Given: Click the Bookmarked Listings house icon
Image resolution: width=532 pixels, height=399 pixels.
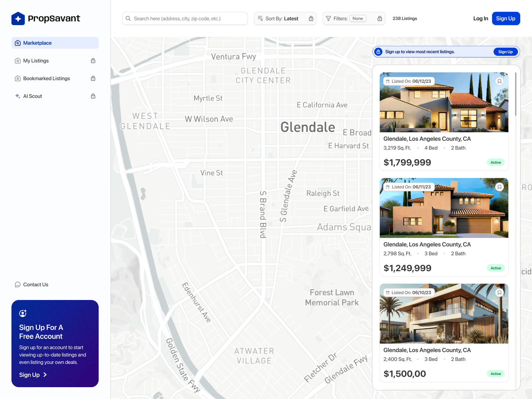Looking at the screenshot, I should (18, 78).
